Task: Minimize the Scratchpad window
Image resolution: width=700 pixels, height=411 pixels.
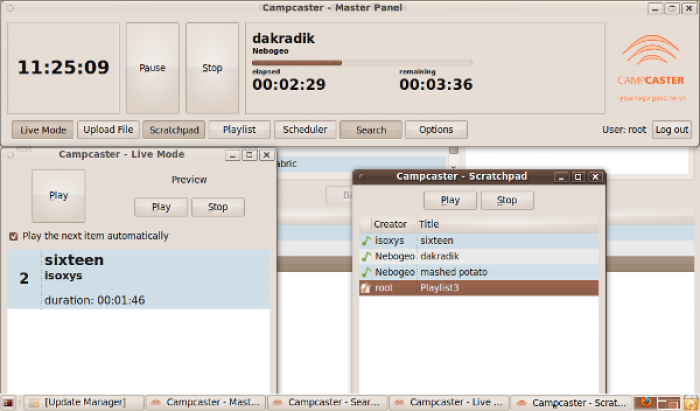Action: [561, 177]
